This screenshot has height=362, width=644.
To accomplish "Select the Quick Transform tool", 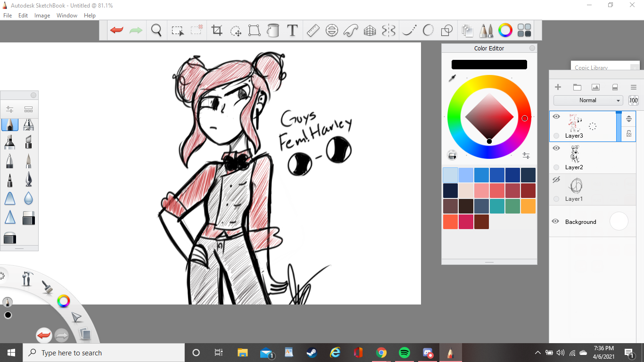I will click(x=236, y=31).
